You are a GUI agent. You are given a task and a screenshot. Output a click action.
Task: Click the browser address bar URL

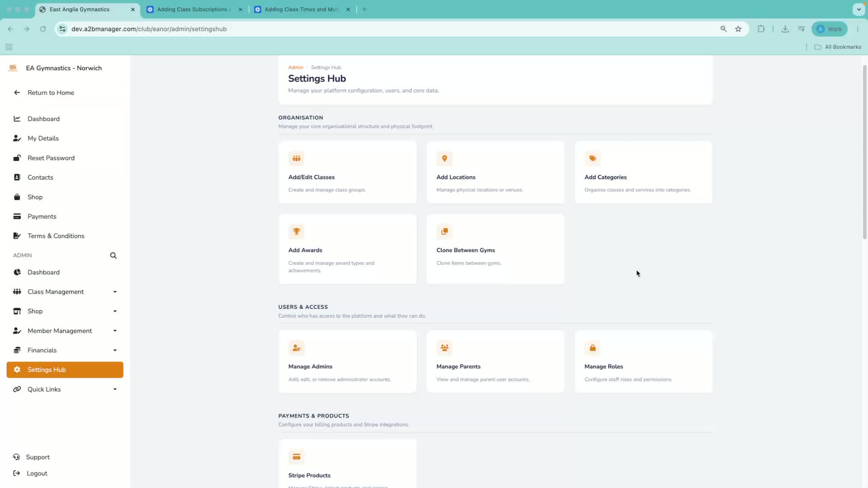click(x=149, y=29)
